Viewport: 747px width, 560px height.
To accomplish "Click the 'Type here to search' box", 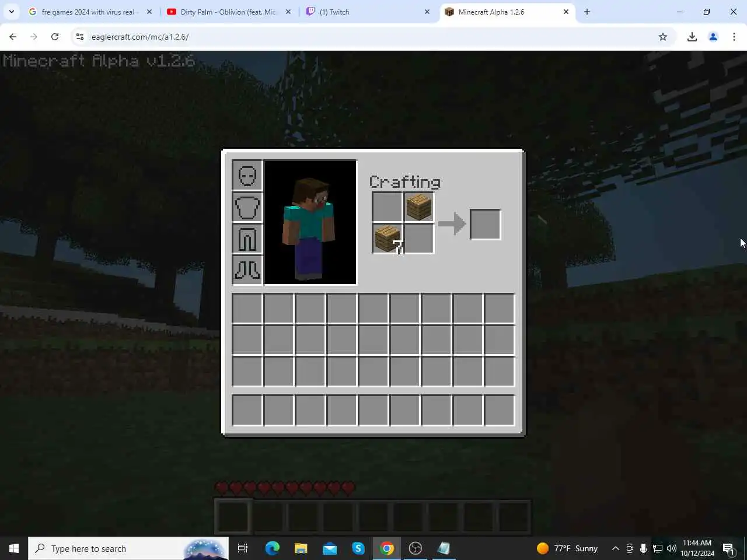I will (128, 548).
